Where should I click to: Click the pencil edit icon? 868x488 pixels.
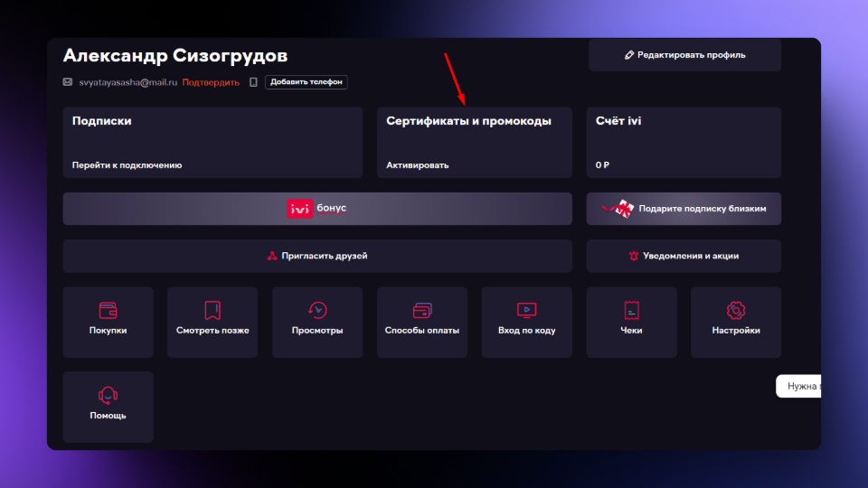point(629,55)
